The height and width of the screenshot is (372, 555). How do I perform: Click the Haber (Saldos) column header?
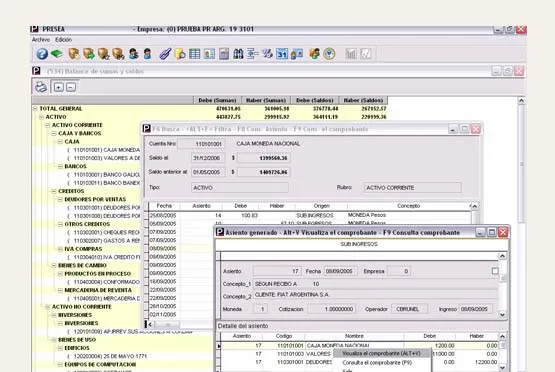363,100
